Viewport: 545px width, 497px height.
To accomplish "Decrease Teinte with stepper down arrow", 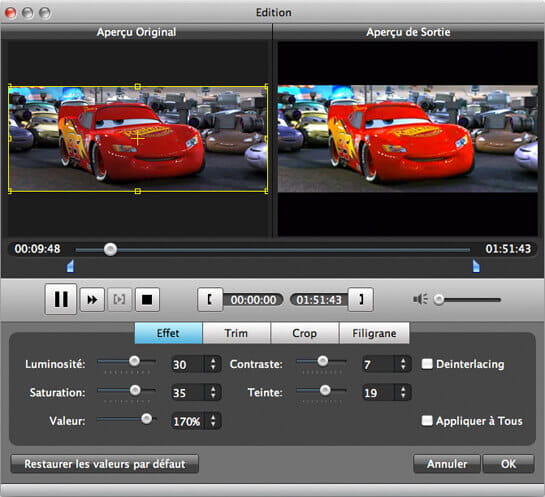I will 403,397.
